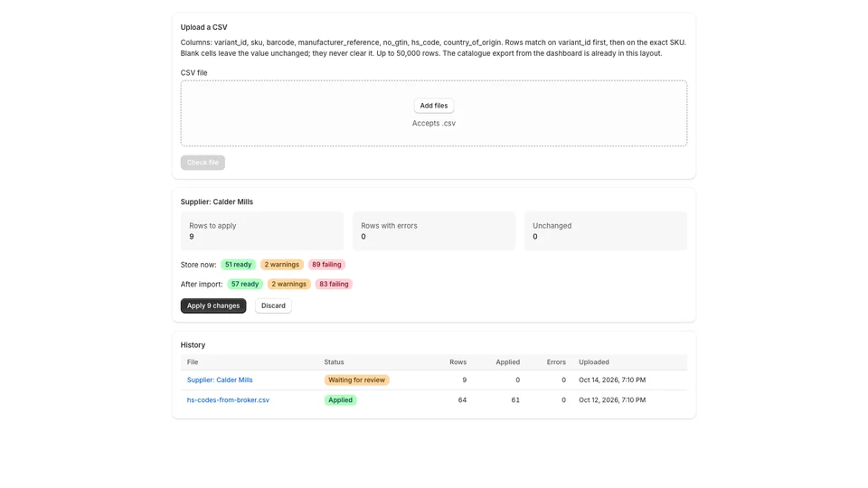Click the File column header
This screenshot has height=488, width=868.
click(193, 362)
